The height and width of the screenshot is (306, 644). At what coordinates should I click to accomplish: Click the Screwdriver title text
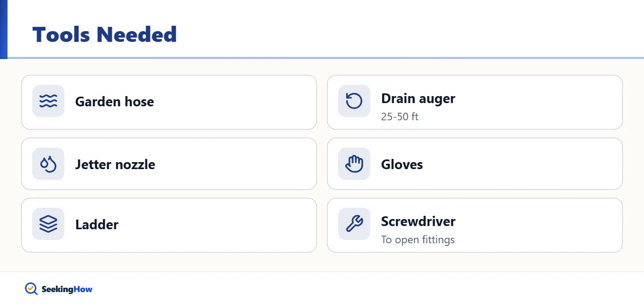point(418,221)
